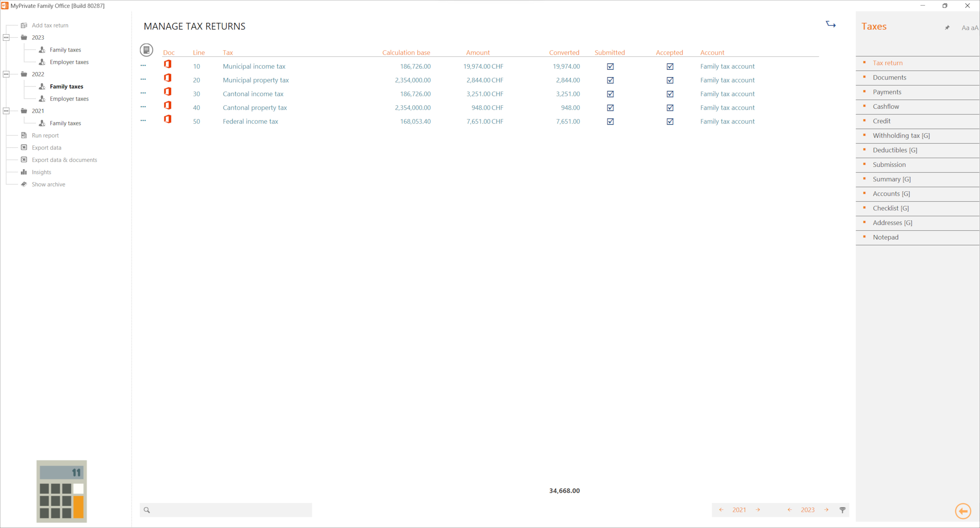Open row menu dots for Cantonal income tax
This screenshot has height=528, width=980.
click(143, 93)
